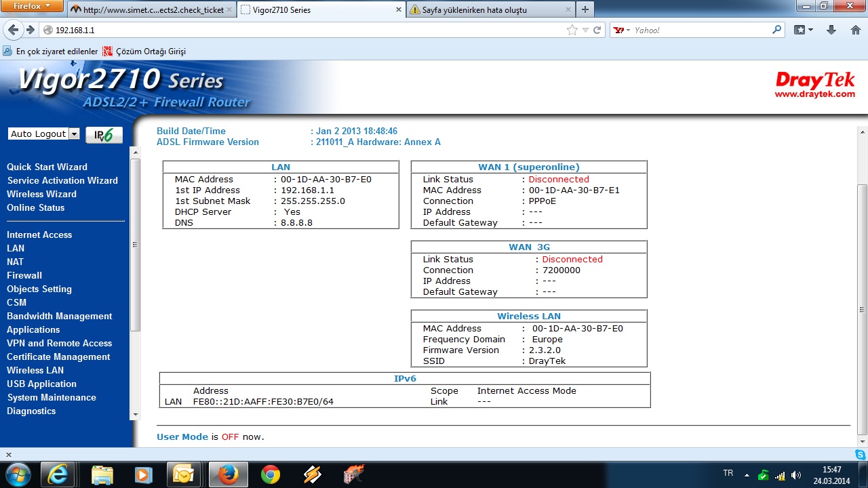
Task: Open the Firewall menu
Action: tap(24, 275)
